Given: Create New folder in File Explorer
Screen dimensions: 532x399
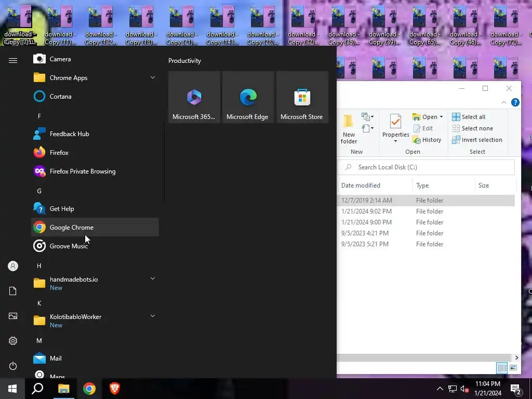Looking at the screenshot, I should (349, 129).
